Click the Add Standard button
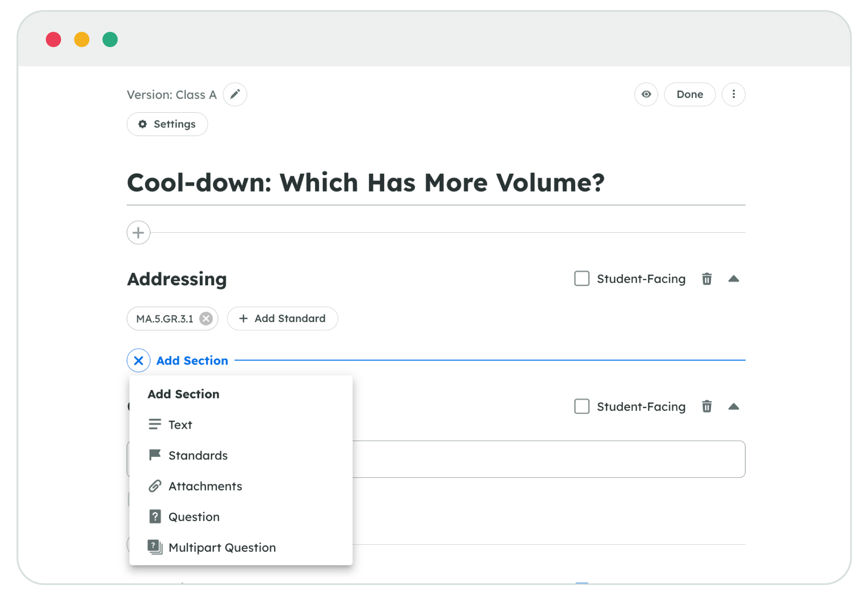This screenshot has width=868, height=597. tap(282, 319)
